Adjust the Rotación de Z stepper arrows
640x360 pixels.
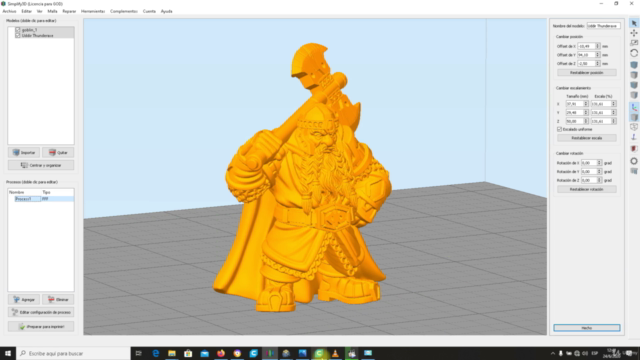click(599, 180)
